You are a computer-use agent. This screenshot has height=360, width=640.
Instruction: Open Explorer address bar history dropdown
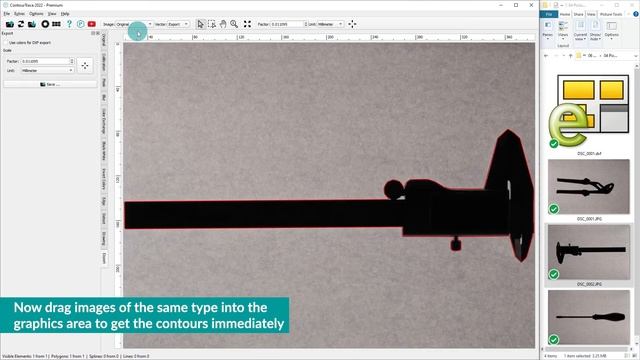636,56
